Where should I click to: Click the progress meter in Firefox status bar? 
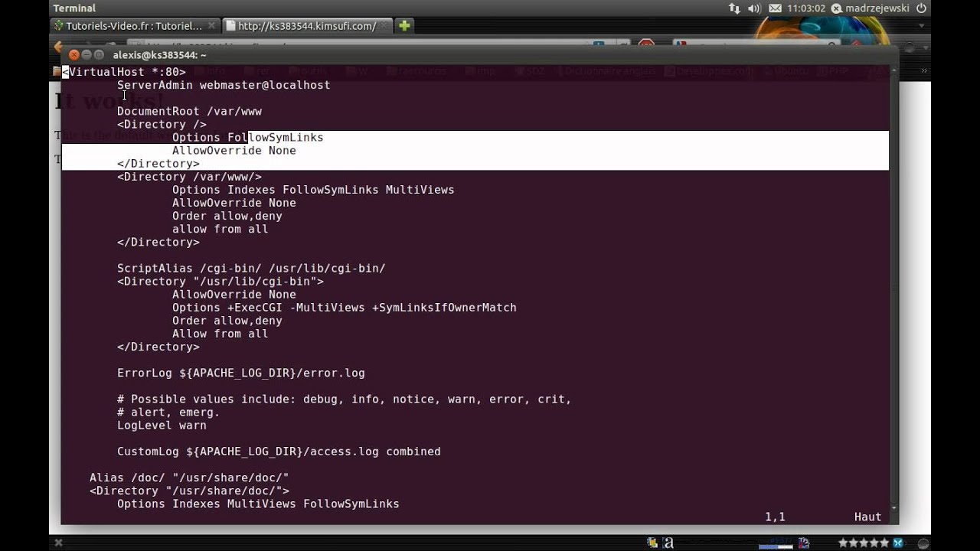tap(776, 543)
